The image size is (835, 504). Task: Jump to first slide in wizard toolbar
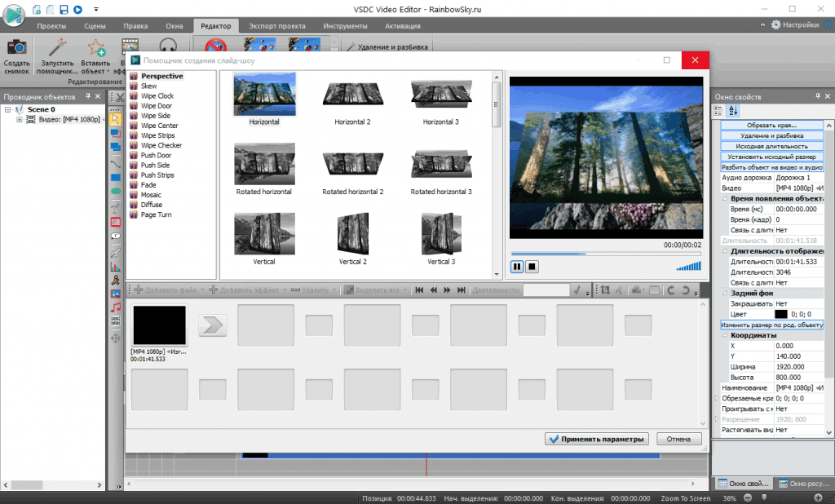point(419,290)
